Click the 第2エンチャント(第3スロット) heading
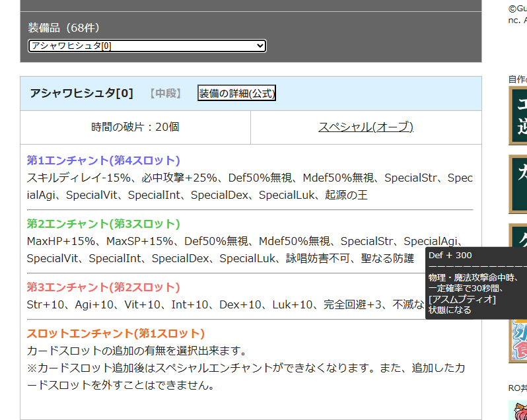This screenshot has width=527, height=420. (x=103, y=224)
